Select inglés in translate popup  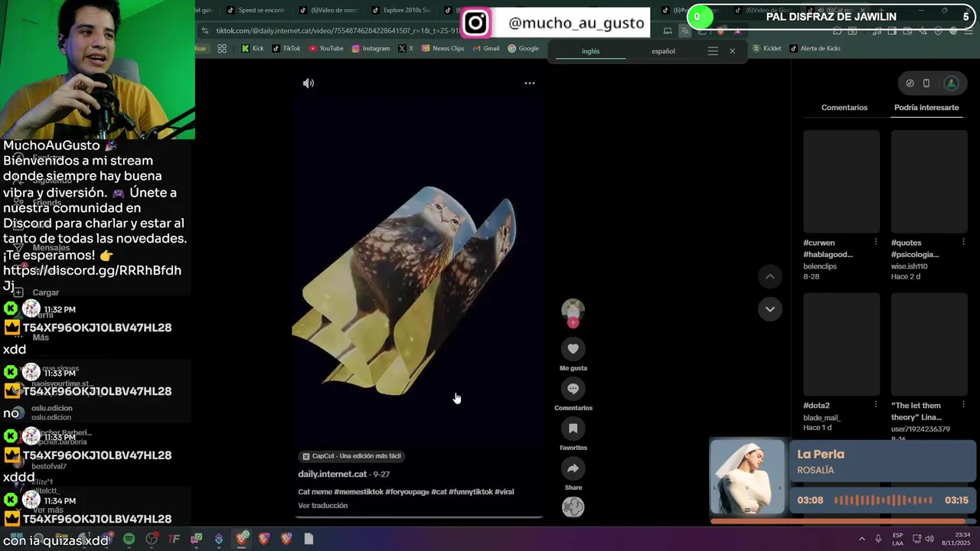click(590, 51)
